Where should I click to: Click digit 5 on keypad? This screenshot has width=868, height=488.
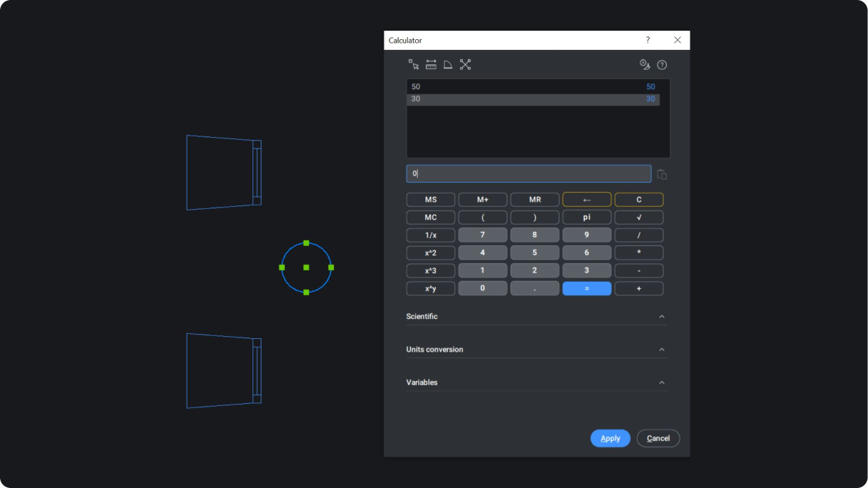535,253
